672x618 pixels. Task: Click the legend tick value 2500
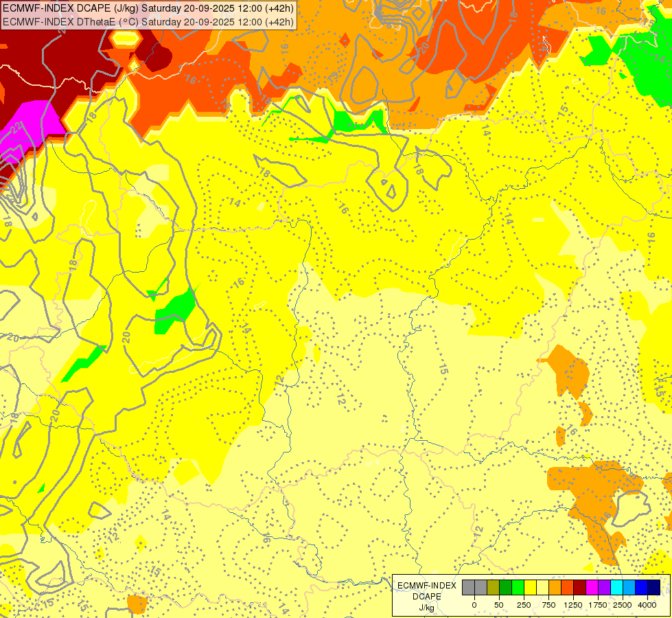[623, 605]
